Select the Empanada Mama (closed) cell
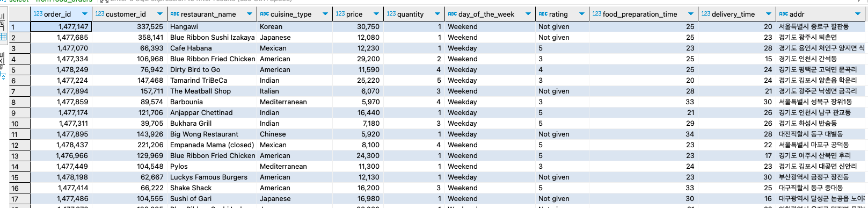 click(211, 145)
